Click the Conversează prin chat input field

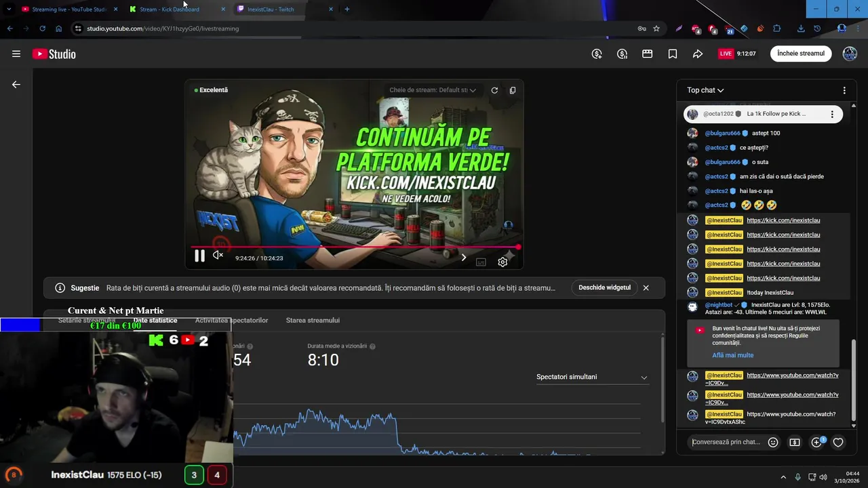pos(726,442)
